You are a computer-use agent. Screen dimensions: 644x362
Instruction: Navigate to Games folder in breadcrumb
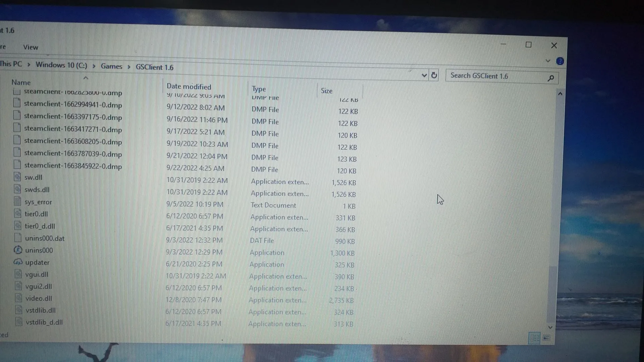click(111, 66)
